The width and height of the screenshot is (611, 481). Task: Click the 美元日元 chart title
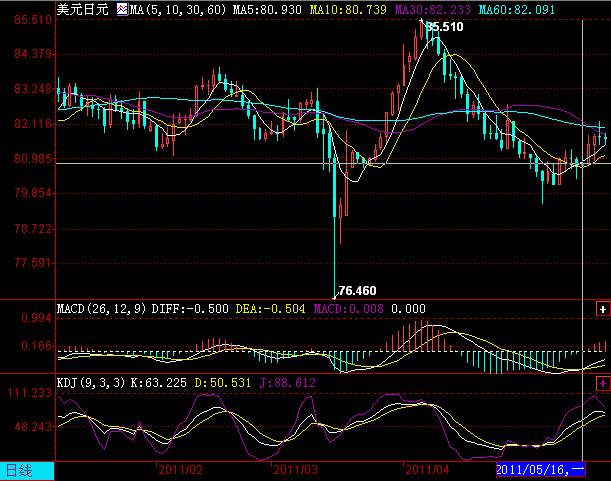pos(83,9)
